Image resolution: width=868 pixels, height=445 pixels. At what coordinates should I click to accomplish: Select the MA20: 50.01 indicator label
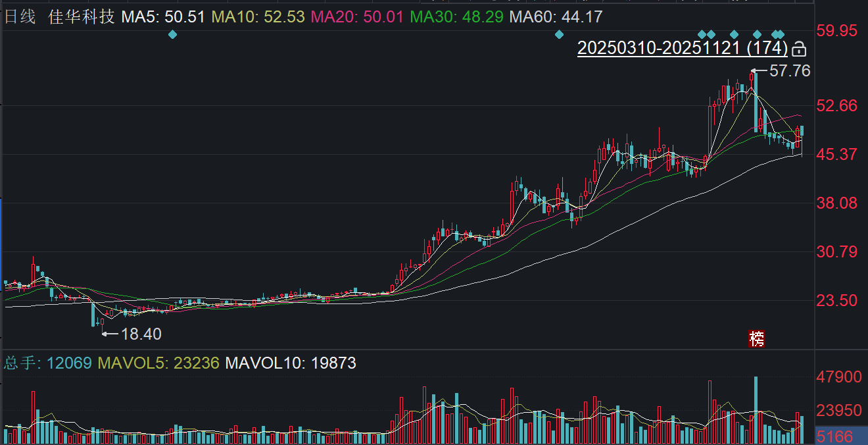point(357,17)
